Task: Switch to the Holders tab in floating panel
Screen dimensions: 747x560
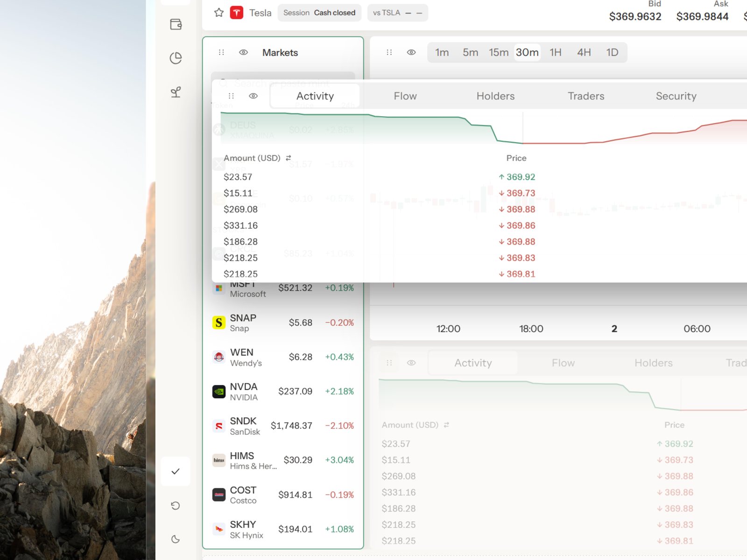Action: click(496, 96)
